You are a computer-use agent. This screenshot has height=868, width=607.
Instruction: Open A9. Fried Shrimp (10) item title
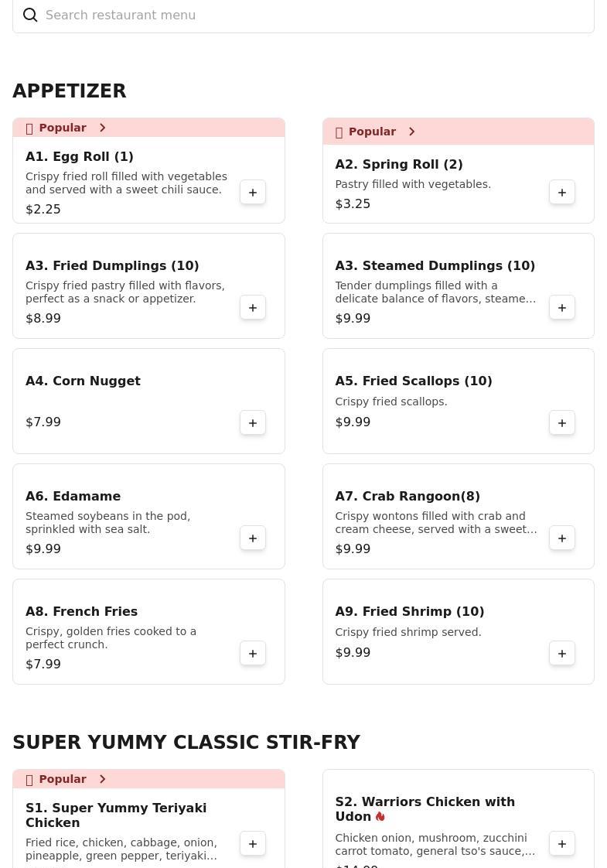[410, 611]
